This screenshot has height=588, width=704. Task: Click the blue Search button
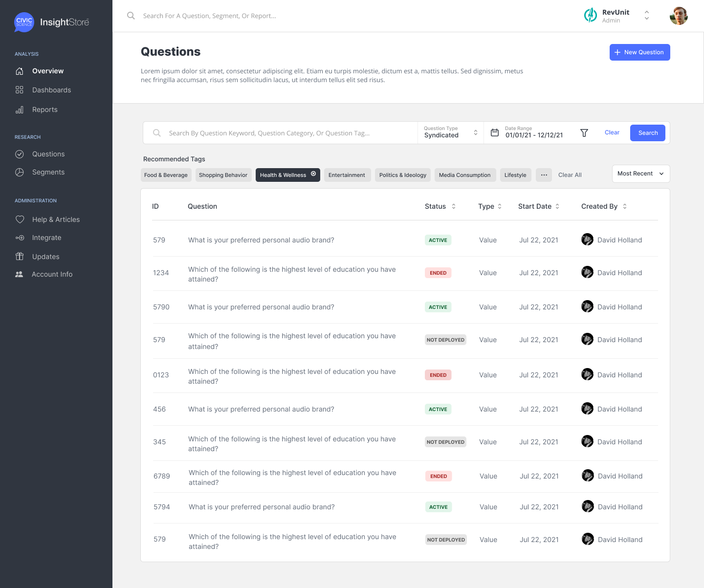coord(648,133)
